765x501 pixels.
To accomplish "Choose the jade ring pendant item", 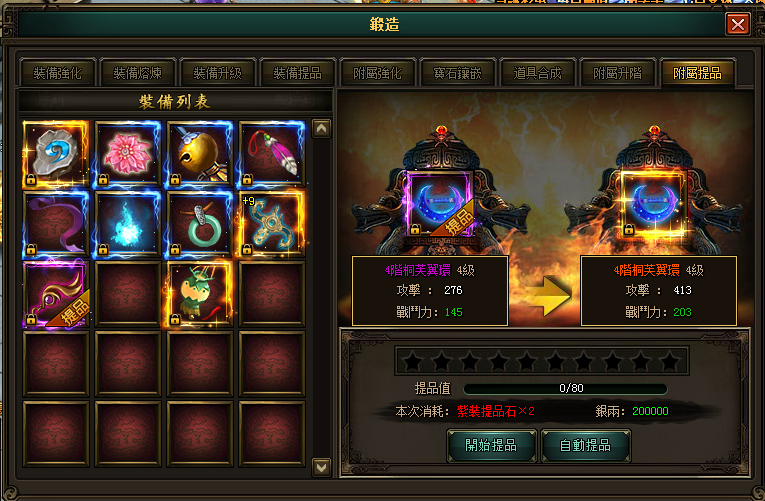I will (x=200, y=224).
